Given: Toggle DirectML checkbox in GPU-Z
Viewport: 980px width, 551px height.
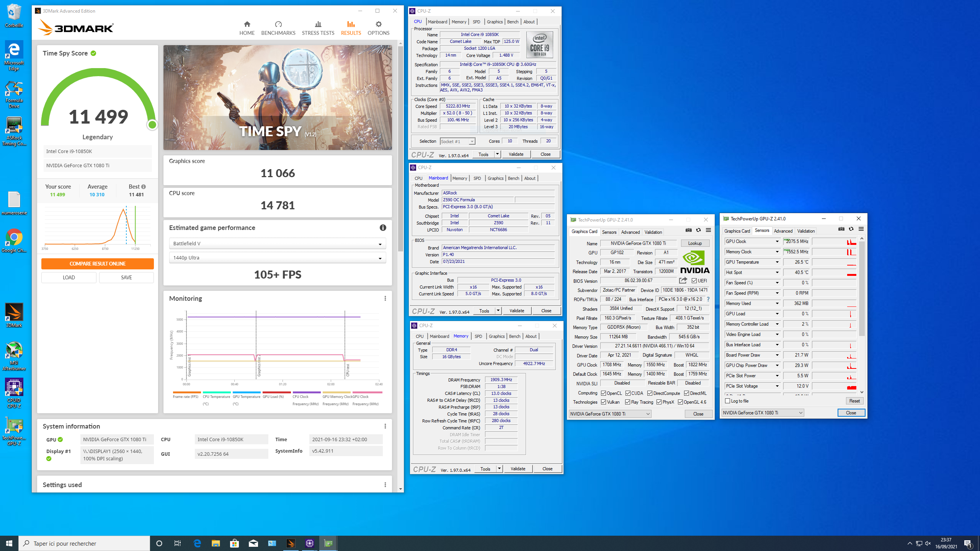Looking at the screenshot, I should (687, 393).
